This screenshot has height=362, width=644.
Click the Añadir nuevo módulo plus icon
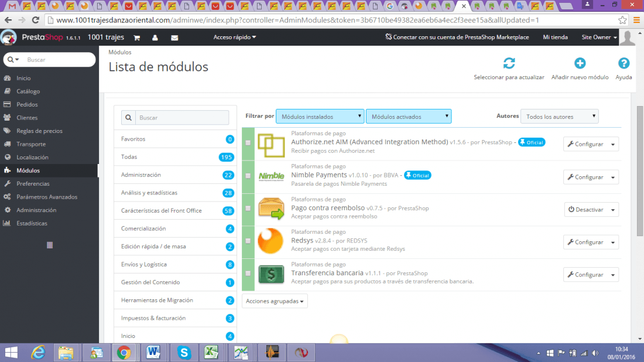580,63
